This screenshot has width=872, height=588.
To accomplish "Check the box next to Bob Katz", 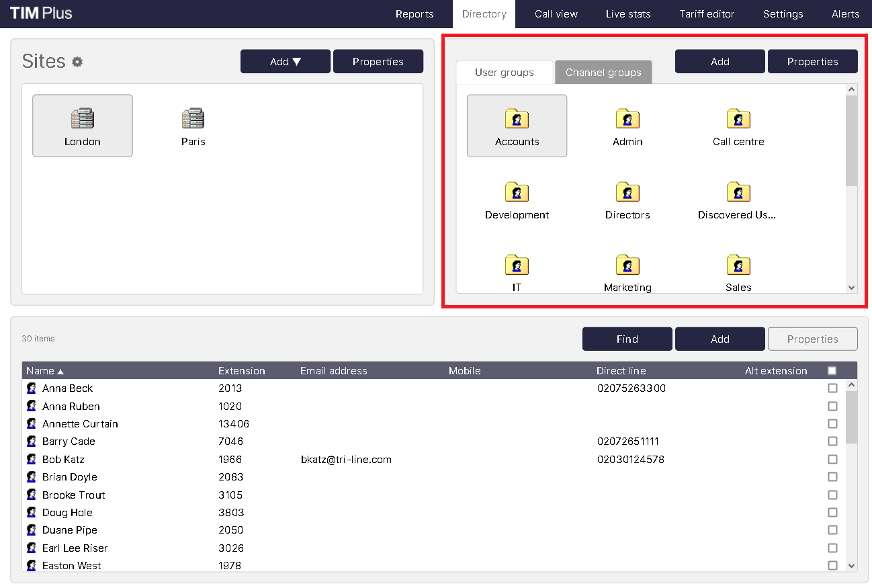I will click(x=832, y=459).
